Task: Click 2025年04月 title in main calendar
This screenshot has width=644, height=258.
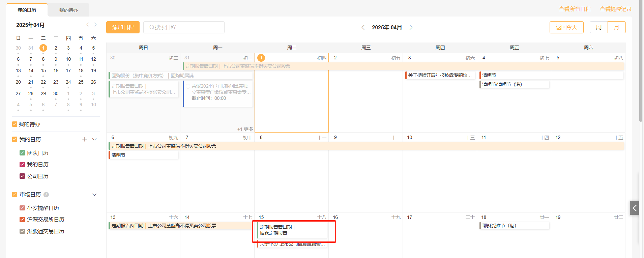Action: click(387, 27)
